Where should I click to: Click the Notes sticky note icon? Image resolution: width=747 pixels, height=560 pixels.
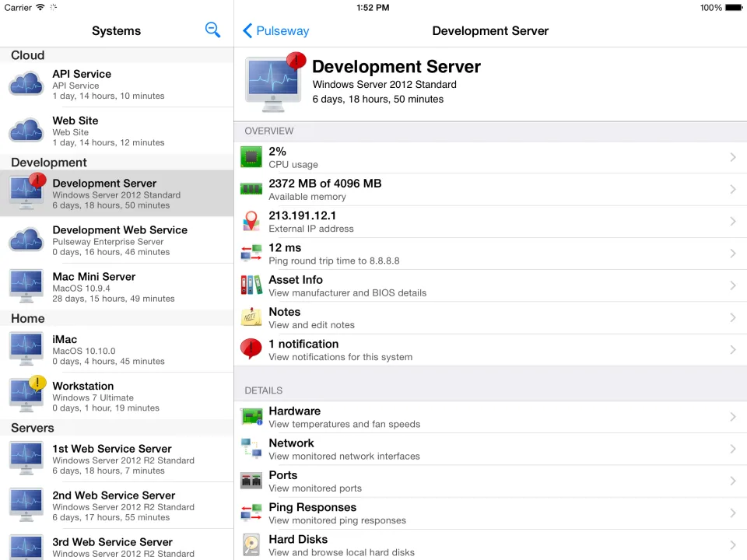tap(251, 317)
